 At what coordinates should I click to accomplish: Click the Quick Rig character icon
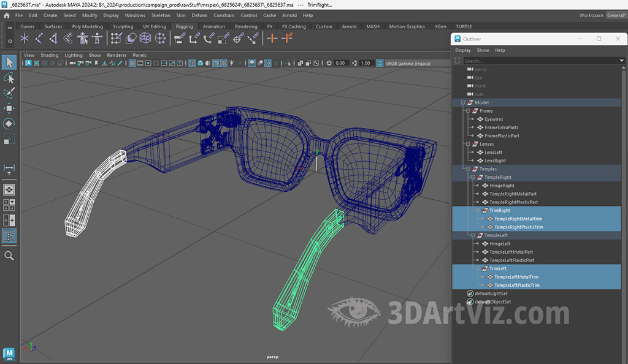(83, 39)
